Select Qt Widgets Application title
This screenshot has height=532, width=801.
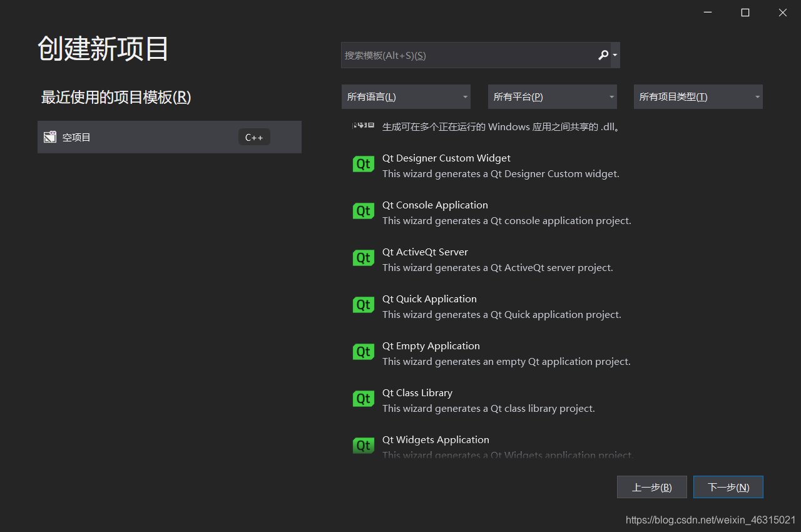click(436, 440)
